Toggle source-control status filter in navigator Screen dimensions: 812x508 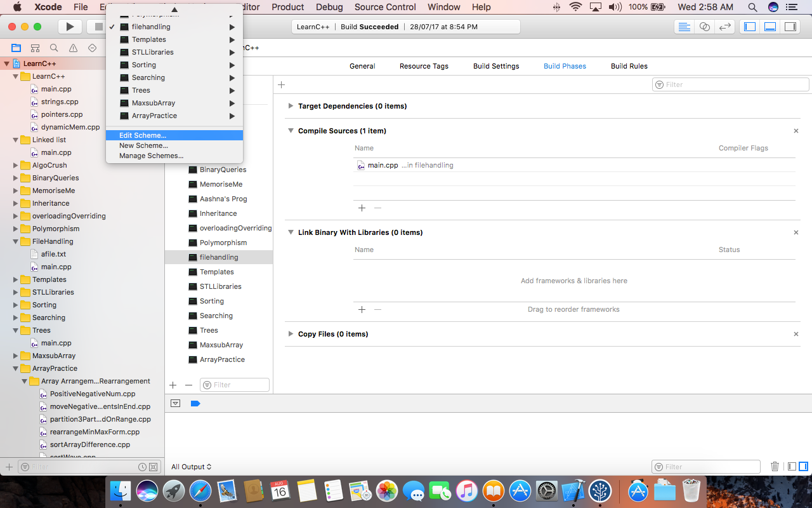click(x=154, y=467)
